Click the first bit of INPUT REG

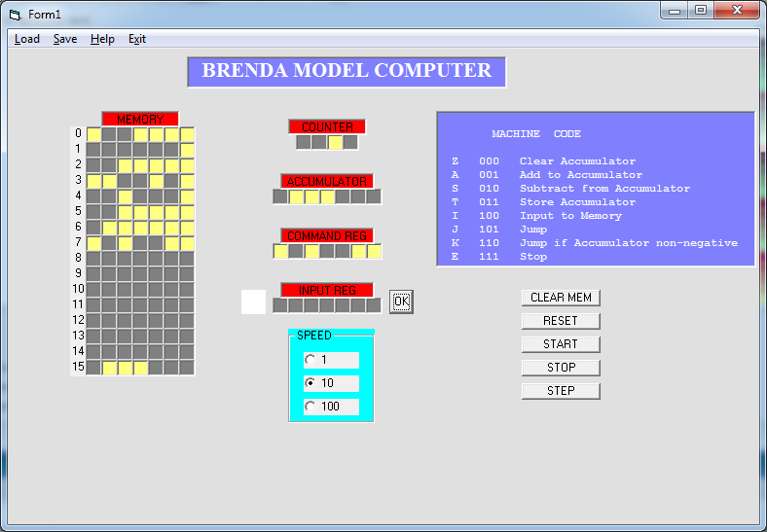pyautogui.click(x=280, y=305)
